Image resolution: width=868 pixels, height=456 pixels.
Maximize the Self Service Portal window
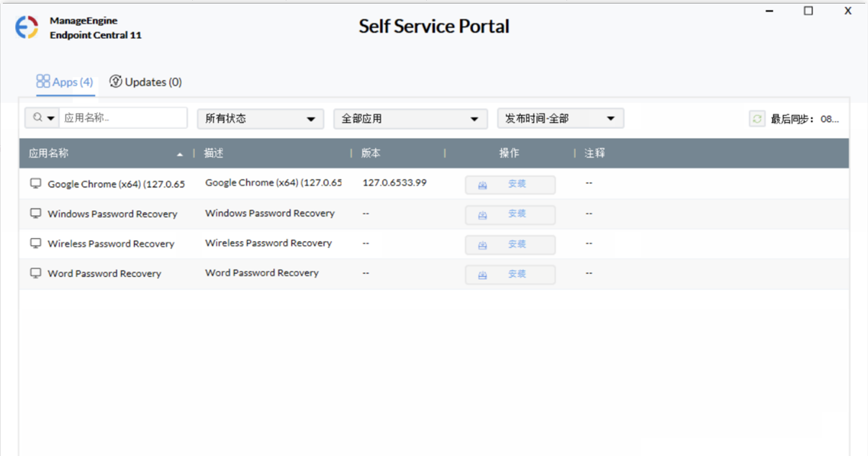pyautogui.click(x=808, y=11)
